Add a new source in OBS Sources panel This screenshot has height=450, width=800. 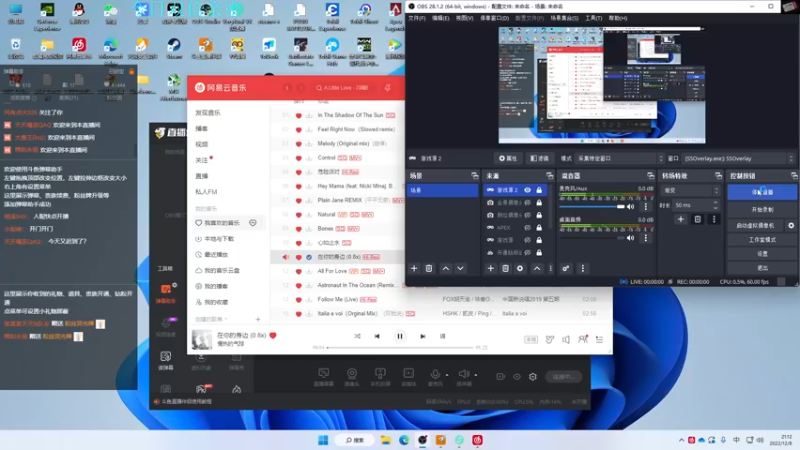490,268
